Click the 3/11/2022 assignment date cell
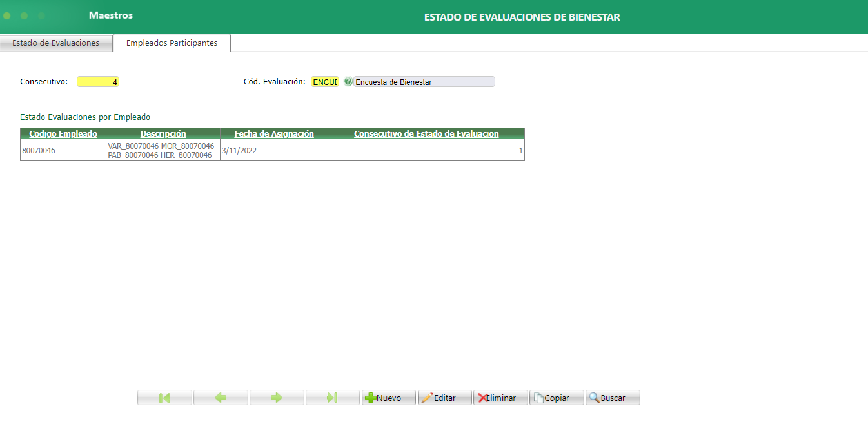Screen dimensions: 868x424 (x=274, y=150)
